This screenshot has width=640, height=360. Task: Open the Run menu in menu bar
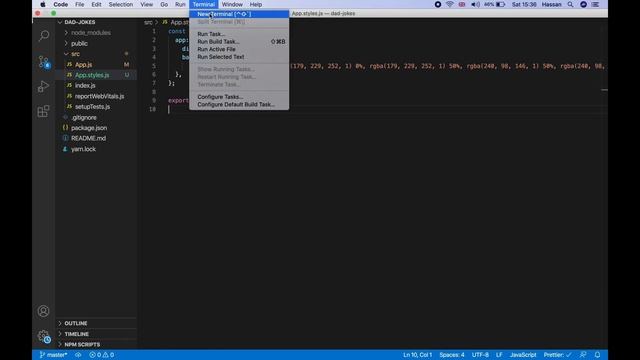(180, 4)
